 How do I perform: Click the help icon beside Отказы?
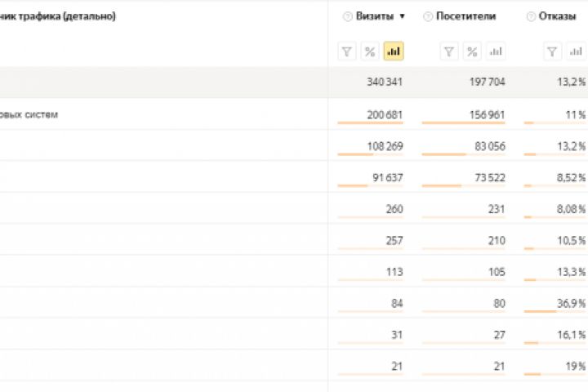pos(531,16)
